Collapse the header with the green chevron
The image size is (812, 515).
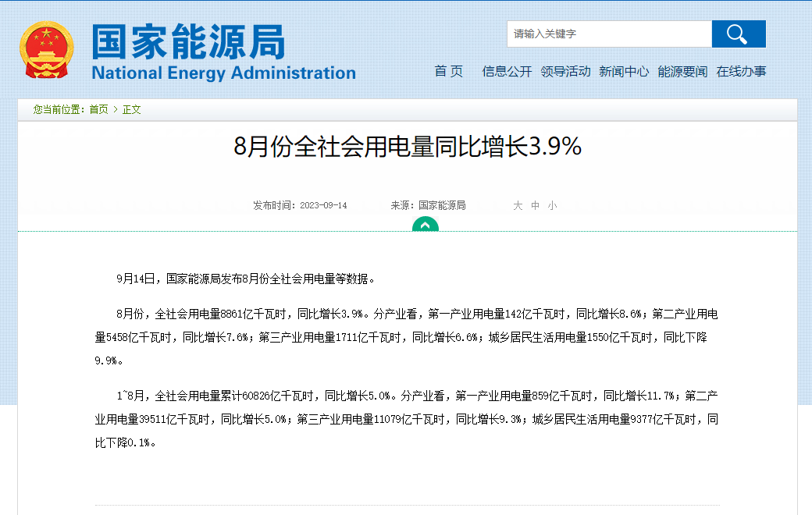[x=426, y=225]
